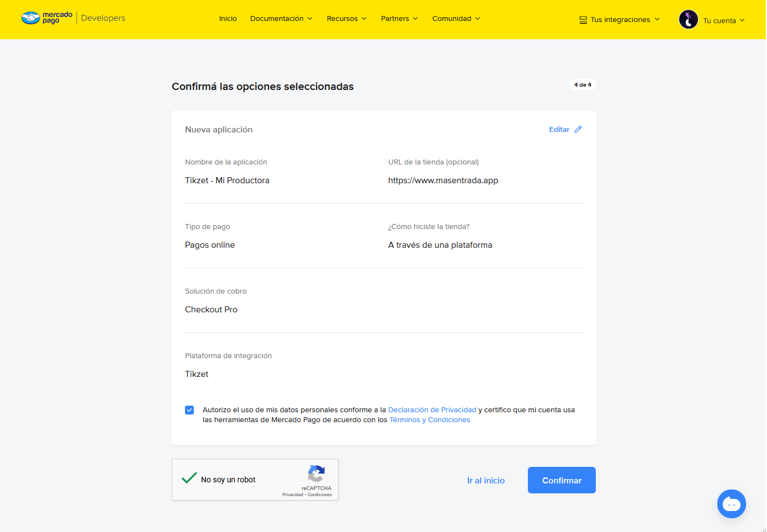Click the account avatar picture
The width and height of the screenshot is (767, 532).
coord(689,20)
